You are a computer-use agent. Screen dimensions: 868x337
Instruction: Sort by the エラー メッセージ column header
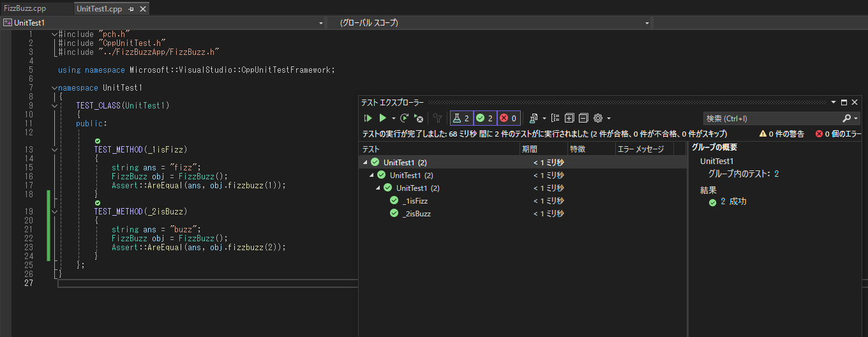[x=644, y=149]
